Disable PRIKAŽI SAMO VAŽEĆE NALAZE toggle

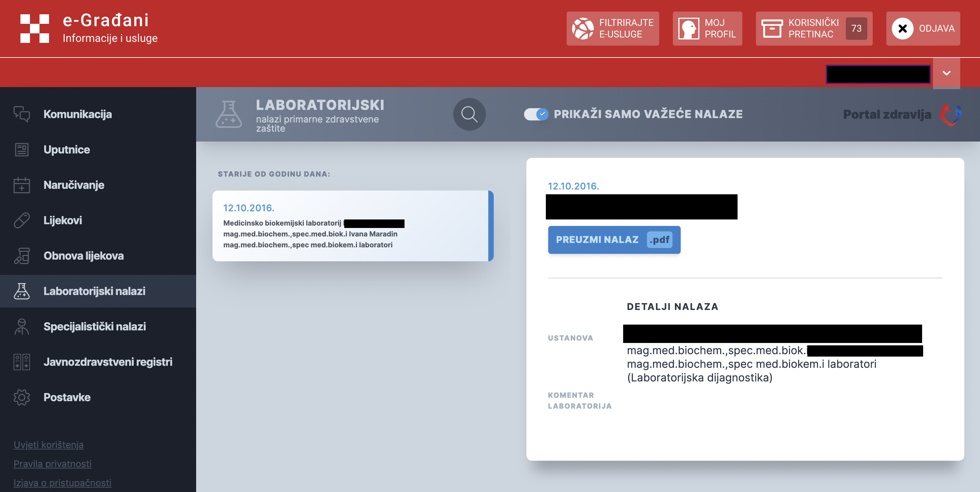point(536,114)
